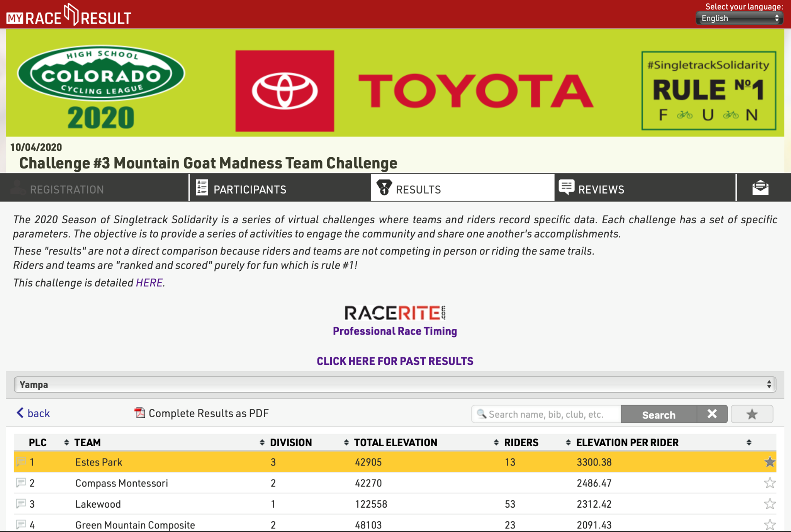Favorite Green Mountain Composite row star
The height and width of the screenshot is (532, 791).
point(770,525)
